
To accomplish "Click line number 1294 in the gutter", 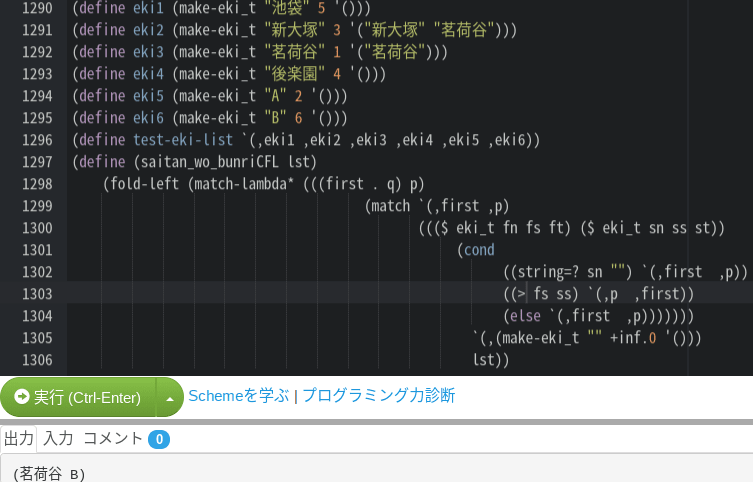I will [37, 96].
